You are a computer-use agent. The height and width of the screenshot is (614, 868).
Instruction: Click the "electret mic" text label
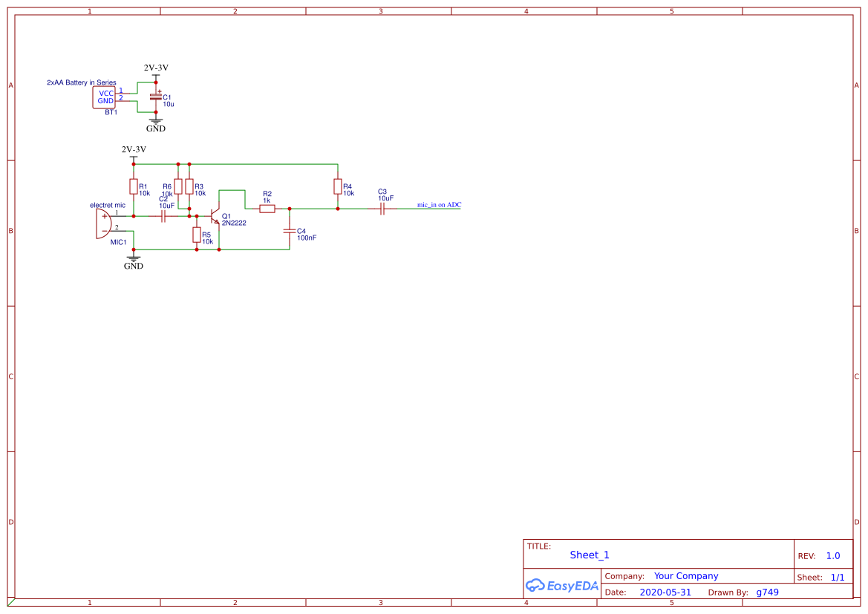coord(108,205)
